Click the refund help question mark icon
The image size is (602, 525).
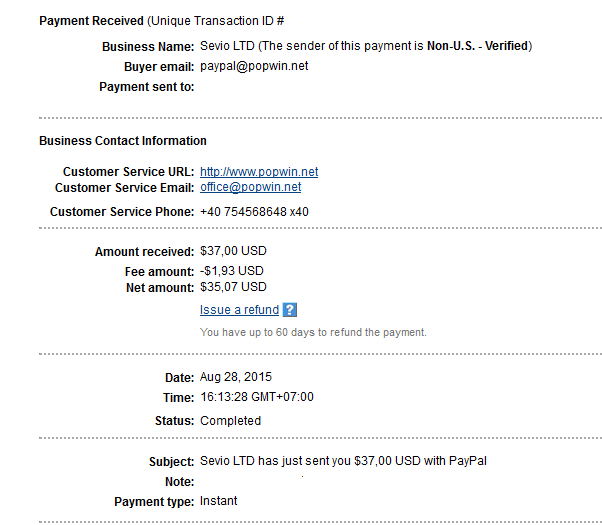(x=289, y=310)
